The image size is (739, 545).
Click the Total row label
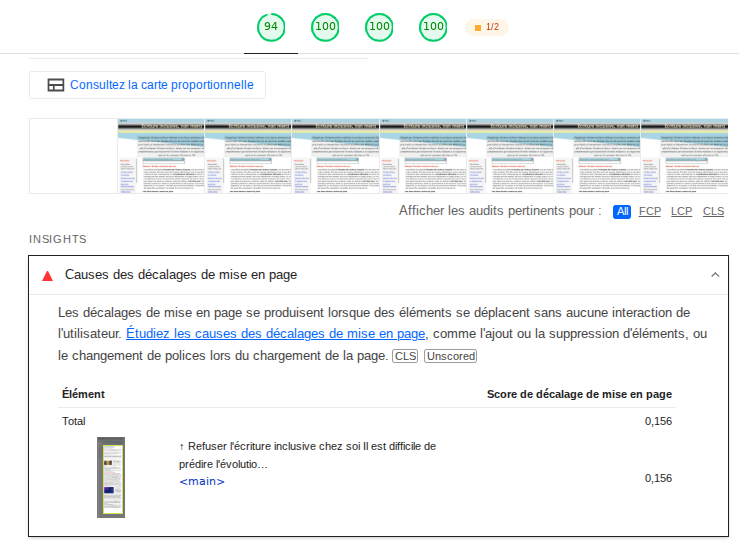tap(74, 421)
